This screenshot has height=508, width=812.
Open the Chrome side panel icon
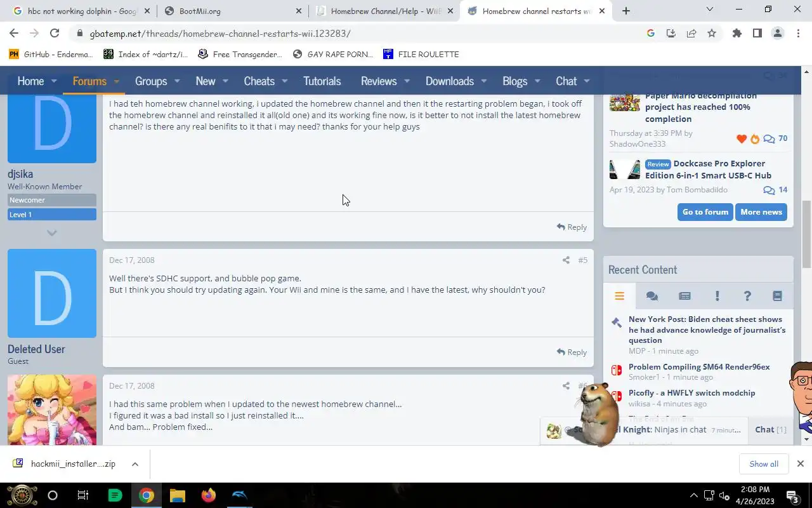tap(757, 33)
